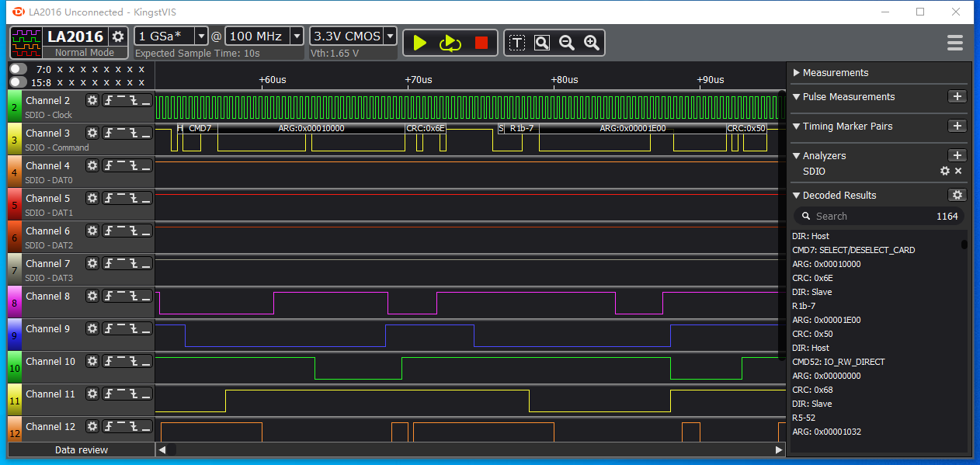Zoom in on the waveform view

tap(592, 43)
